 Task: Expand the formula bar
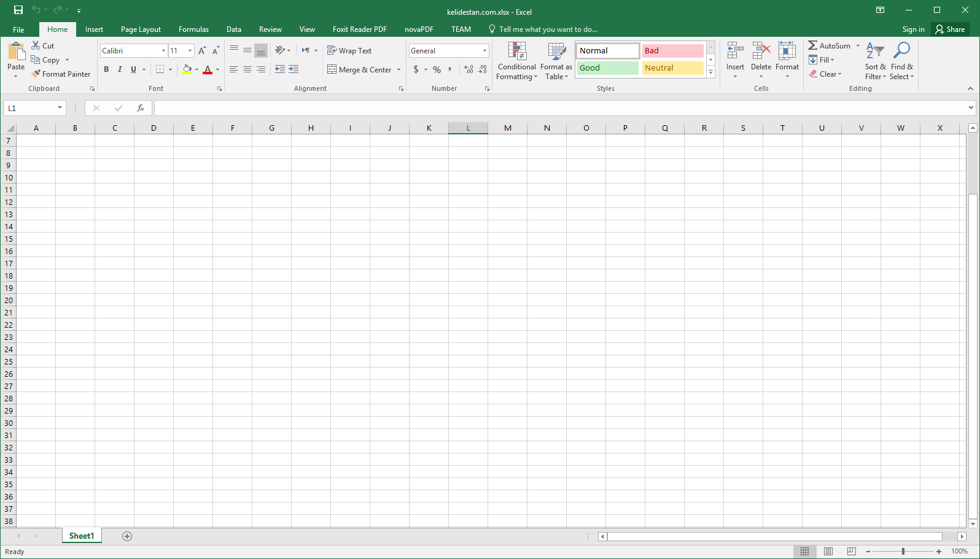tap(971, 108)
